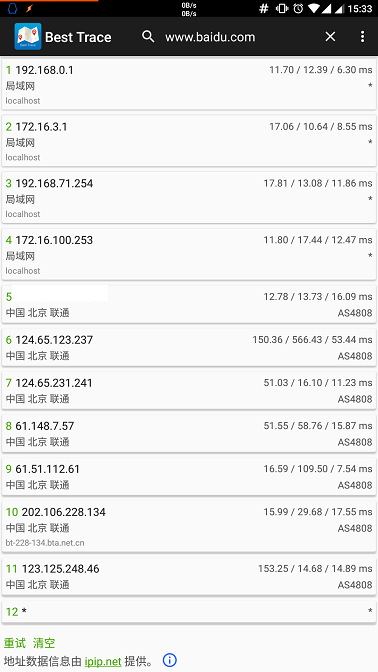Screen dimensions: 378x672
Task: Open the three-dot overflow menu
Action: (362, 36)
